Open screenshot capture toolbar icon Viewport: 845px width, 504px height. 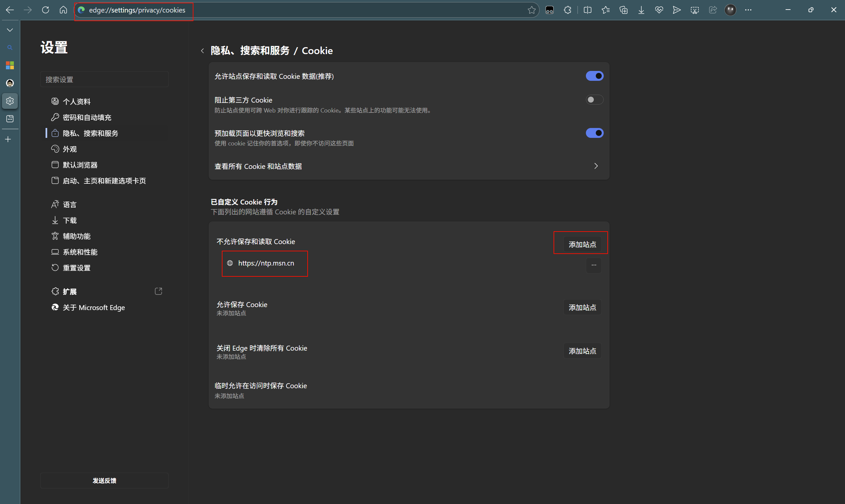pyautogui.click(x=695, y=10)
